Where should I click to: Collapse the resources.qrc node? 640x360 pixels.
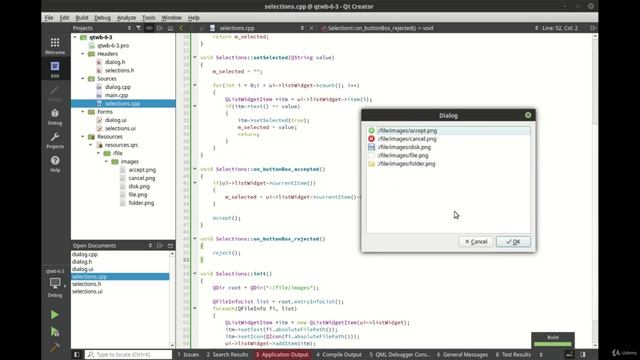[91, 145]
